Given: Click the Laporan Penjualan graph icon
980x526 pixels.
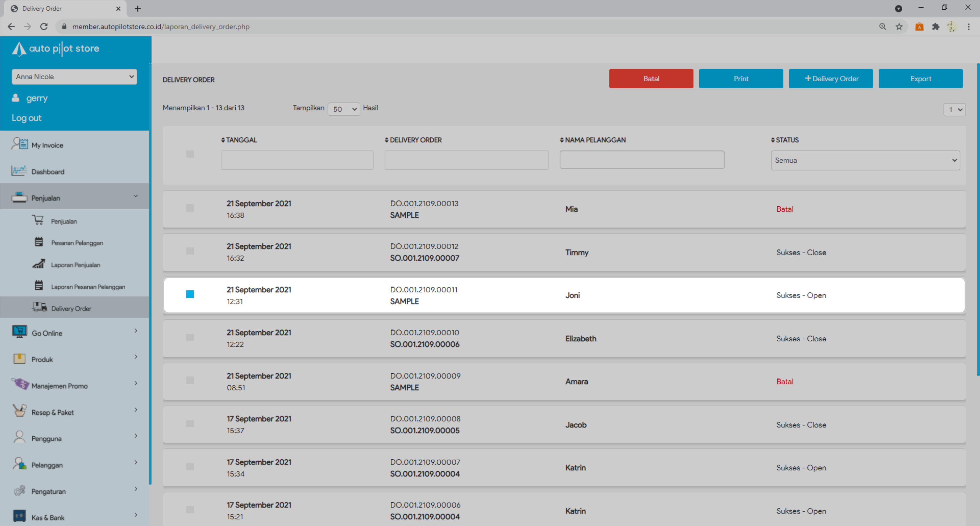Looking at the screenshot, I should coord(38,264).
